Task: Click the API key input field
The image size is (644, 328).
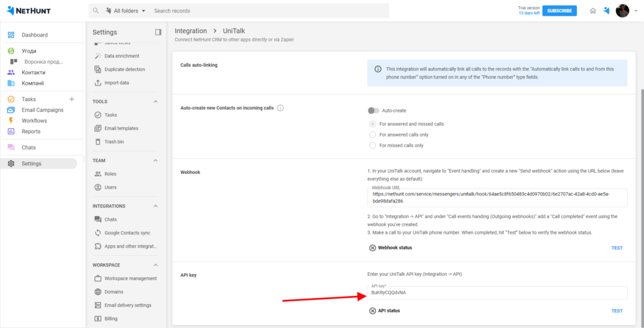Action: pos(497,293)
